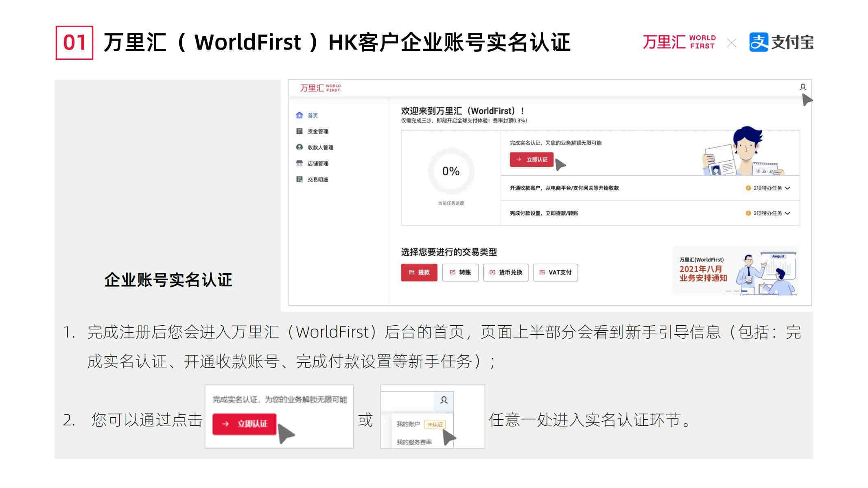868x488 pixels.
Task: Click 立即认证 in the step 2 inset
Action: (245, 424)
